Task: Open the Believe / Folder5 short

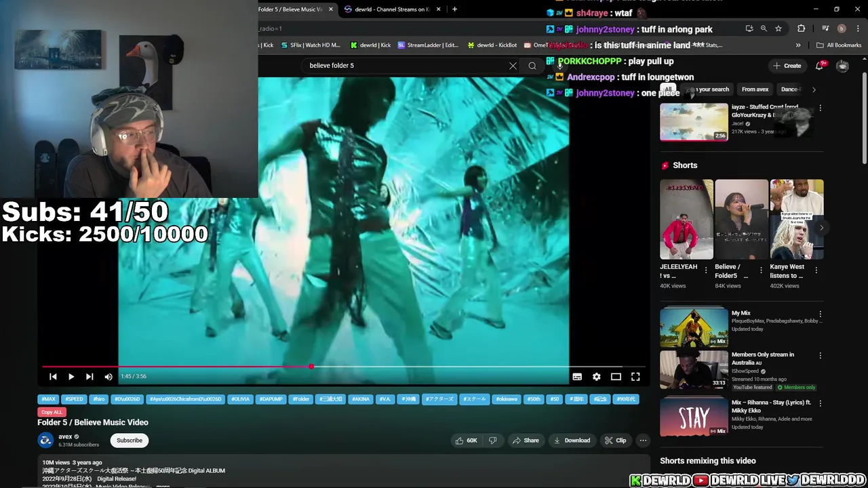Action: [x=741, y=219]
